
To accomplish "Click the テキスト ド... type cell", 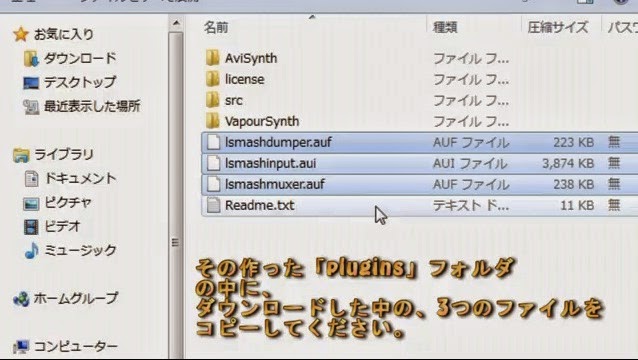I will click(471, 205).
